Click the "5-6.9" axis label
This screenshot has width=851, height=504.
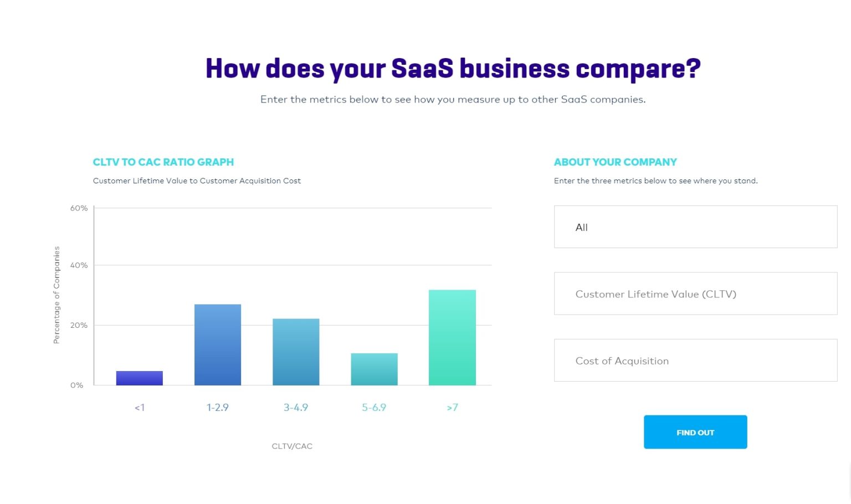click(374, 407)
